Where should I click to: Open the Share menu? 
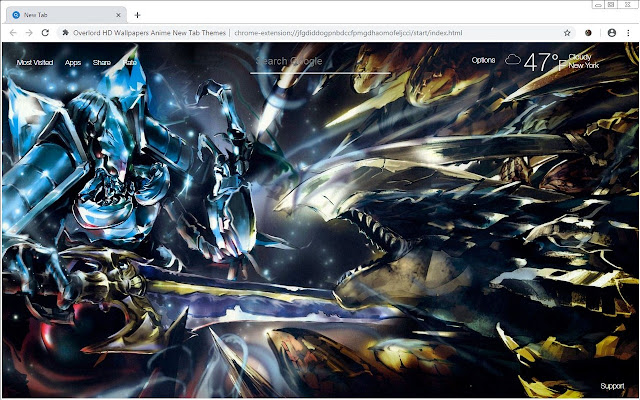(x=102, y=62)
